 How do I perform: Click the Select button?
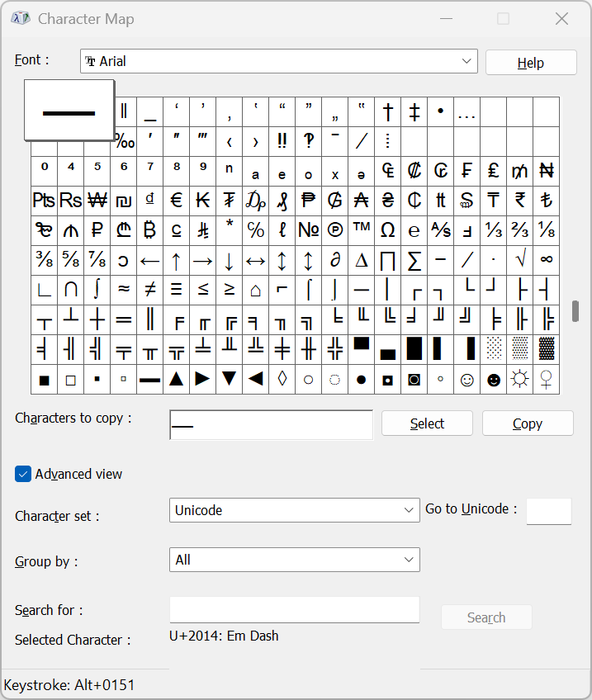tap(427, 423)
